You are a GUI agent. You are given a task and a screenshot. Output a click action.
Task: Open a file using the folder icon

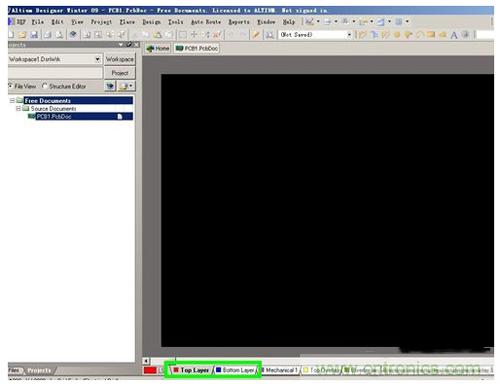[x=23, y=35]
